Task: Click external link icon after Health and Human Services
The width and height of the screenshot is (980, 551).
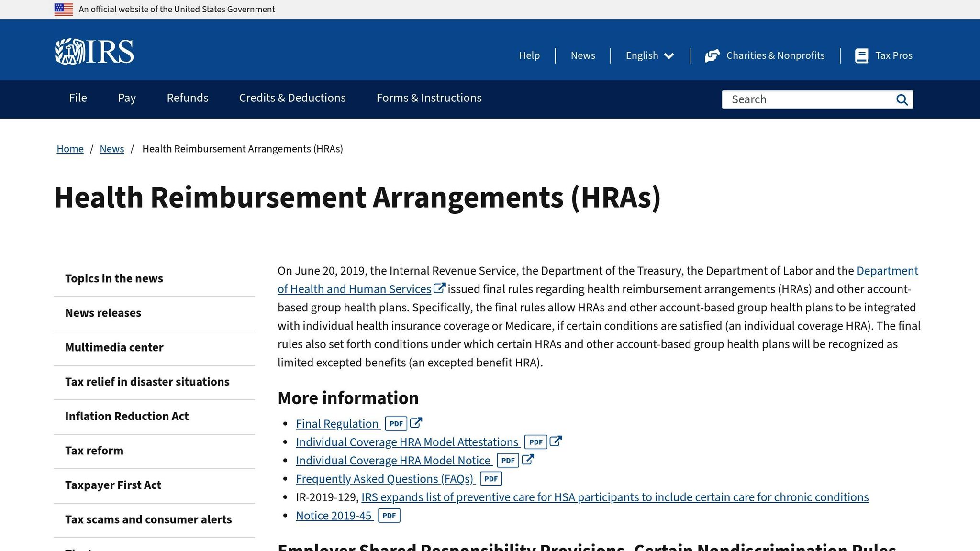Action: coord(439,288)
